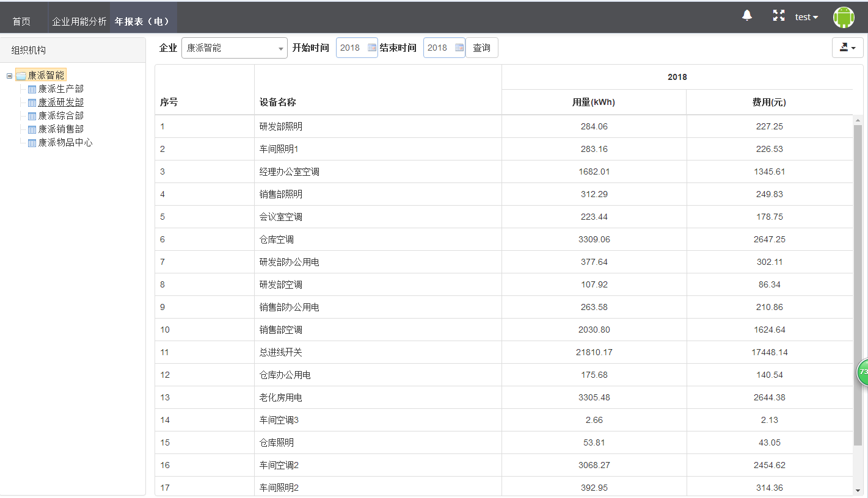
Task: Collapse the 康派智能 tree node
Action: 9,76
